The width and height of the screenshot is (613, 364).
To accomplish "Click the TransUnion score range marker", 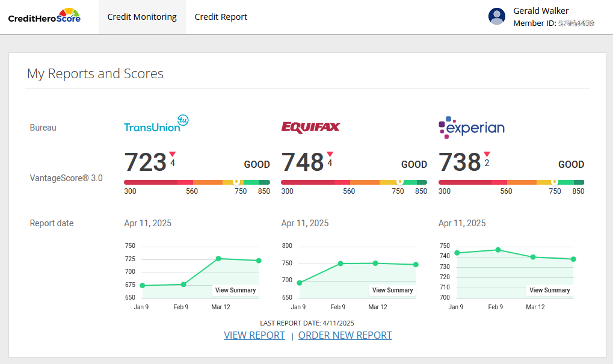I will (x=236, y=182).
